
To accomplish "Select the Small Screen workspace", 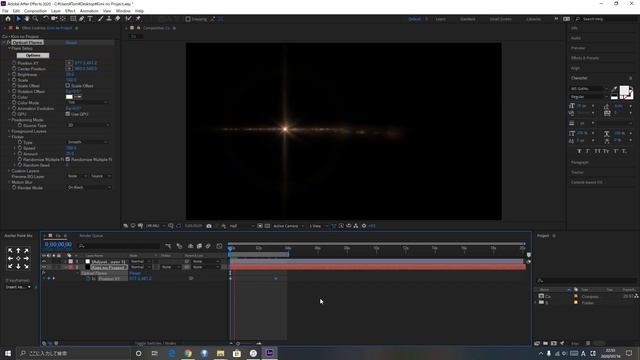I will (x=500, y=19).
